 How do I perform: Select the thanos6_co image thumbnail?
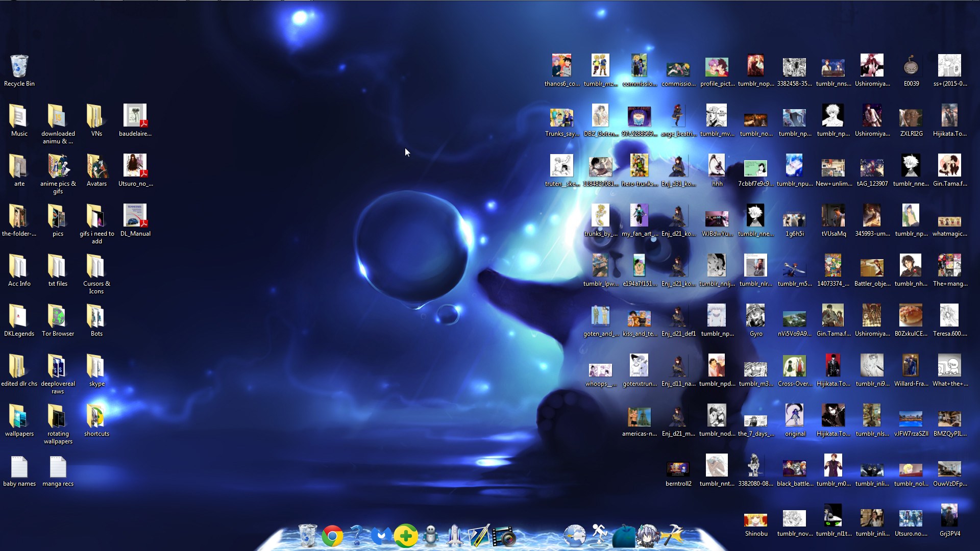[561, 70]
